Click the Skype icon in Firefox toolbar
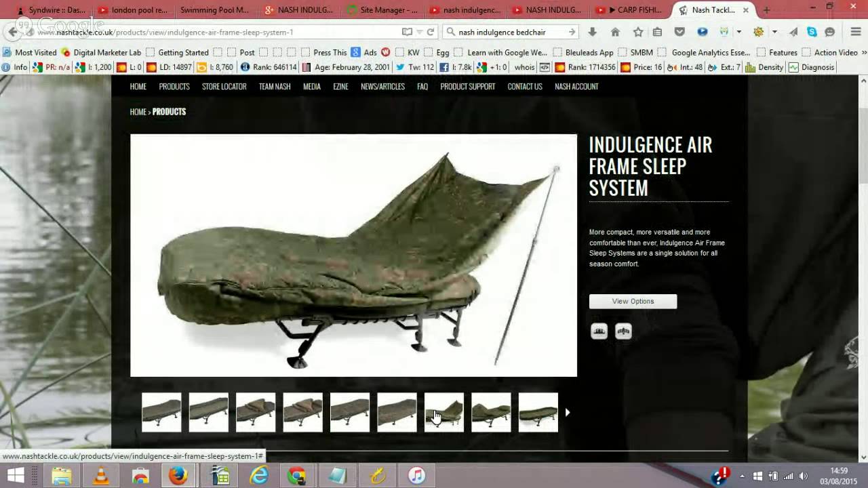The image size is (868, 488). pos(812,32)
